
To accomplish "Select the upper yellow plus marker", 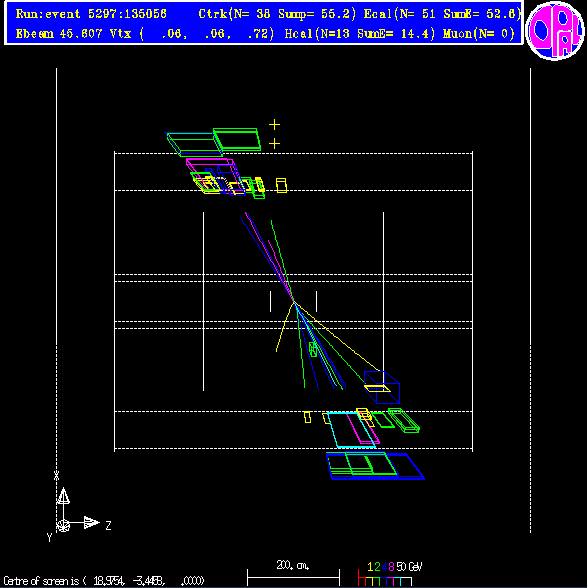I will [x=274, y=124].
